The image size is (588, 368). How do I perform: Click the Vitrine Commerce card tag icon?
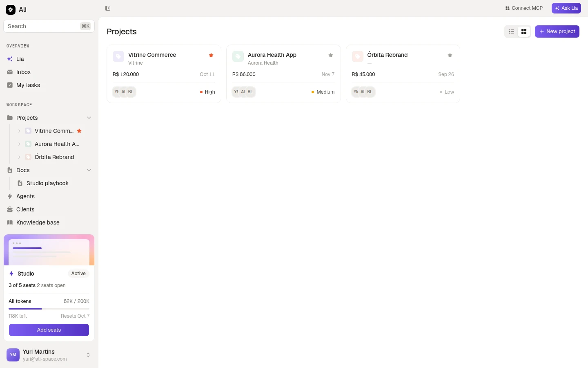(118, 56)
